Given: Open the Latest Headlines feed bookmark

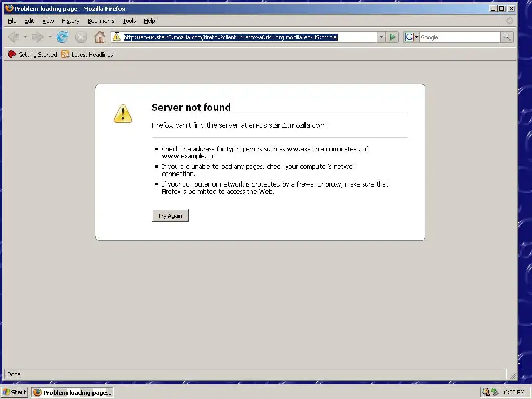Looking at the screenshot, I should tap(87, 54).
